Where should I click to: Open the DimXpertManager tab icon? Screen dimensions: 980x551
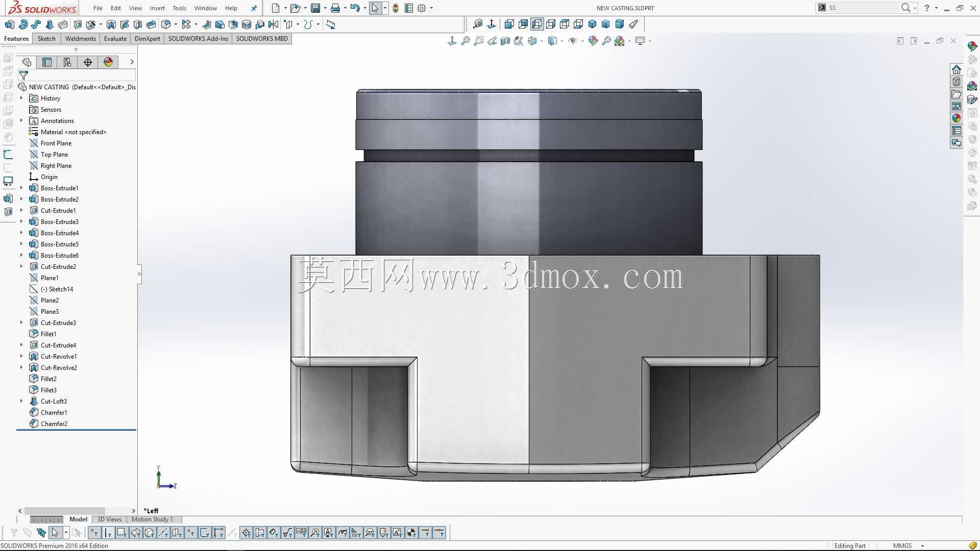pos(88,62)
